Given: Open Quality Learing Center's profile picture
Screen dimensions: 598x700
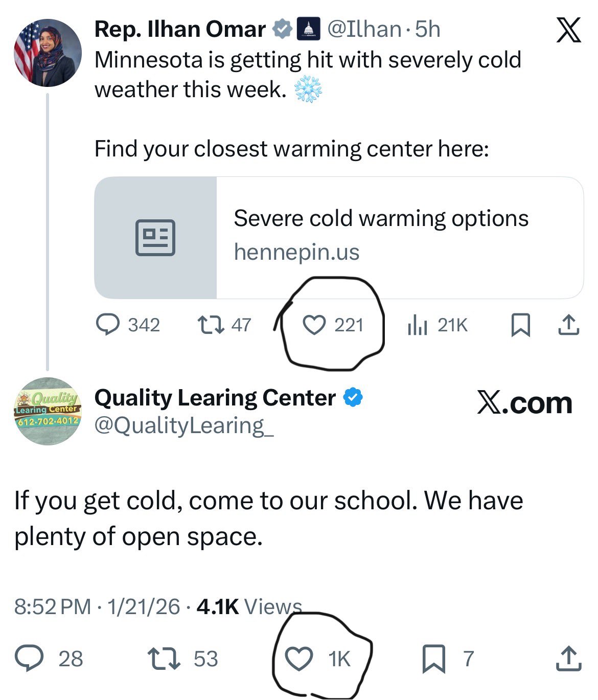Looking at the screenshot, I should tap(48, 414).
